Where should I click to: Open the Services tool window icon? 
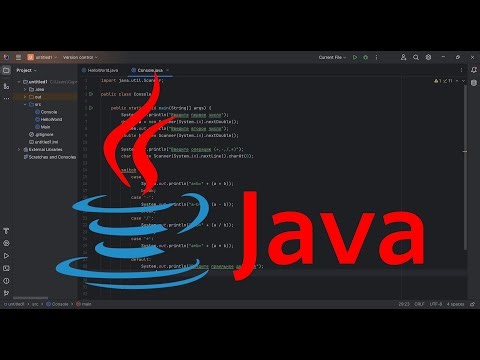click(6, 243)
